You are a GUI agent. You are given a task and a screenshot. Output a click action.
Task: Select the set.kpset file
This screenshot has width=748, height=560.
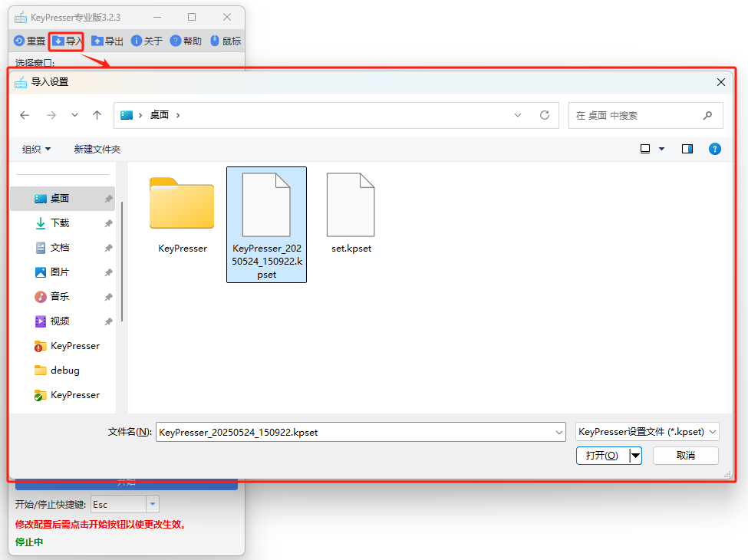pos(351,212)
